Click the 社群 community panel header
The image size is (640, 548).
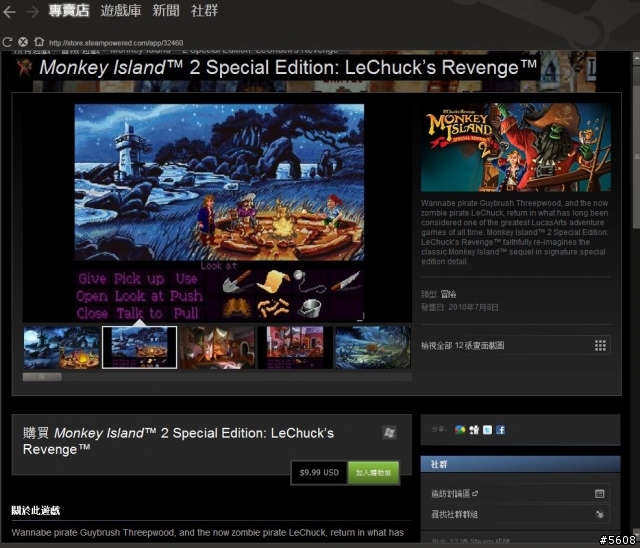(x=520, y=464)
